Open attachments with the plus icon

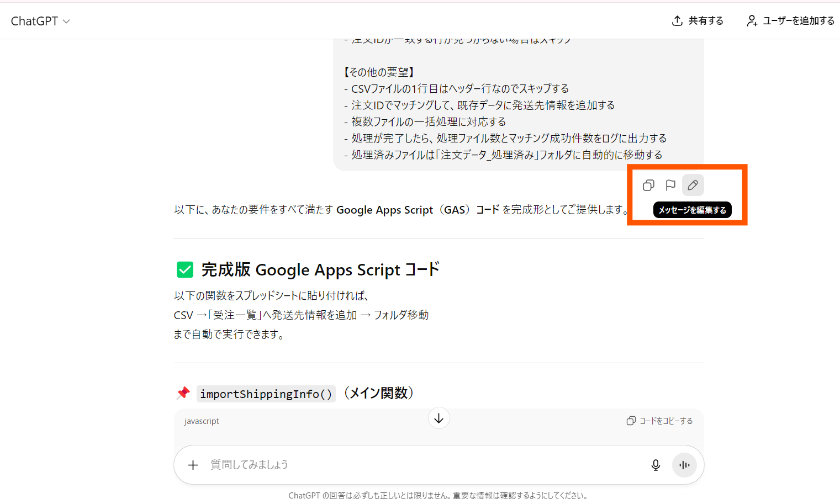(193, 465)
